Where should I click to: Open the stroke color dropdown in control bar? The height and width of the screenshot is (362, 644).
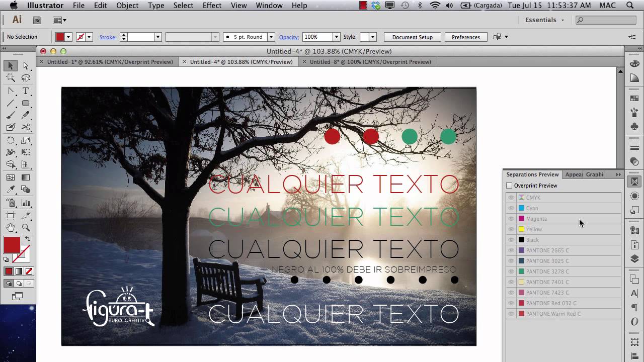89,37
